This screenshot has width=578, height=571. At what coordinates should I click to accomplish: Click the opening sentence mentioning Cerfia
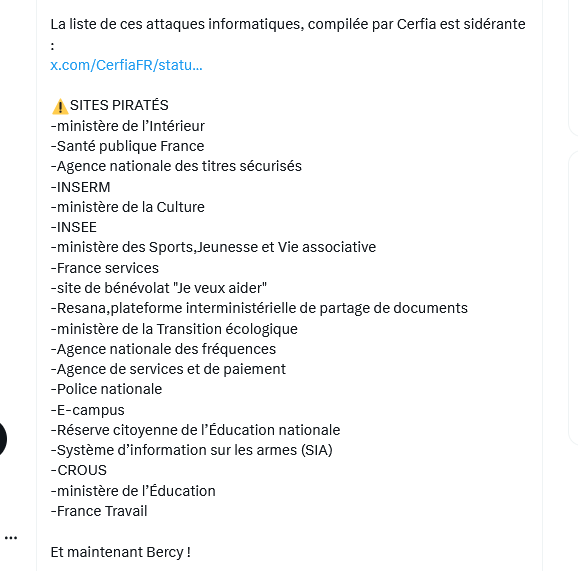pyautogui.click(x=288, y=34)
